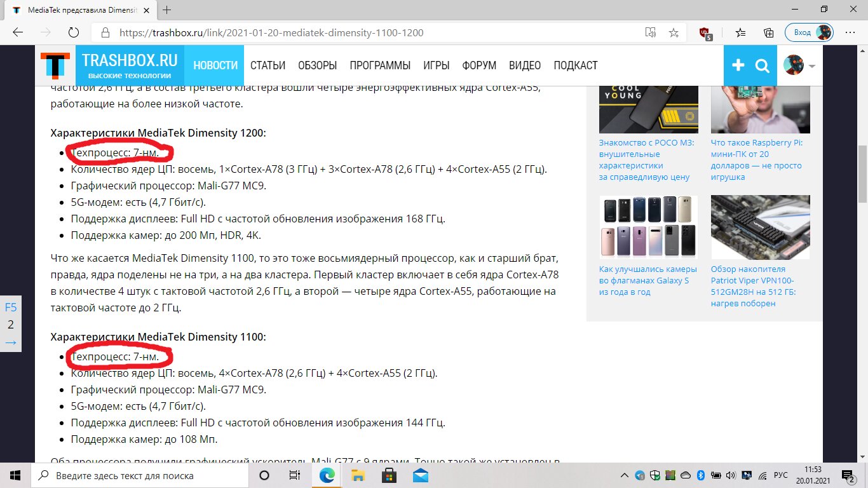
Task: Open the site lock info icon
Action: [106, 32]
